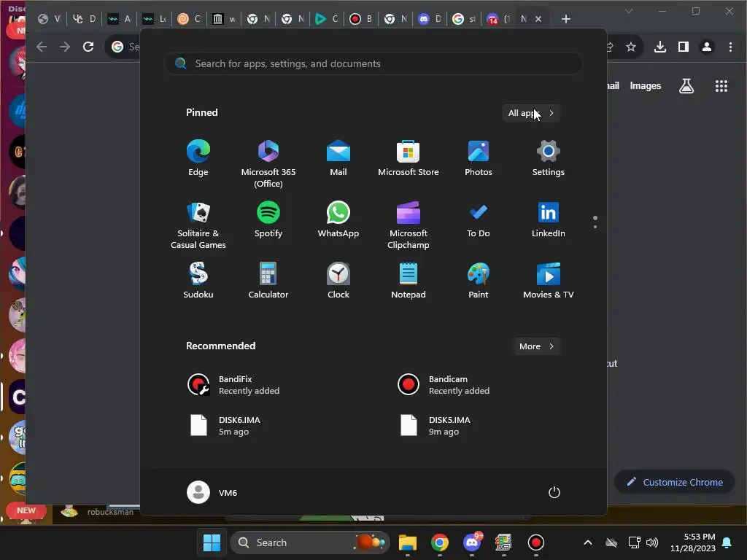Open the volume control in system tray

point(652,542)
